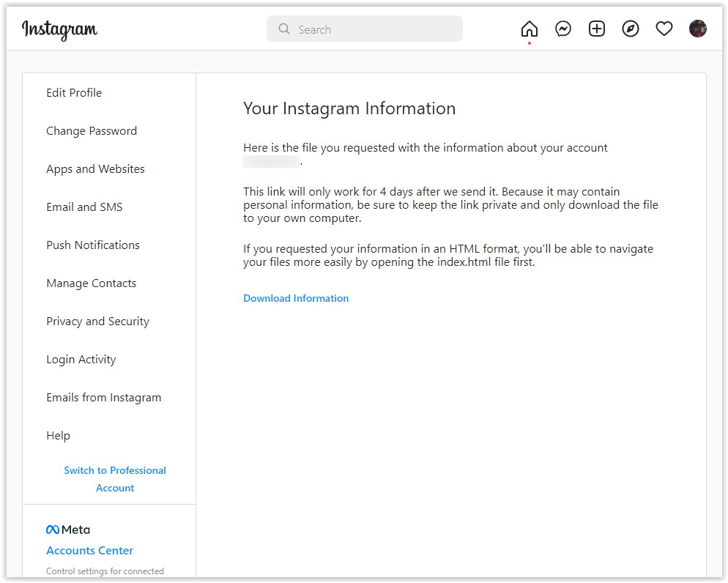Image resolution: width=728 pixels, height=583 pixels.
Task: View Login Activity
Action: coord(81,359)
